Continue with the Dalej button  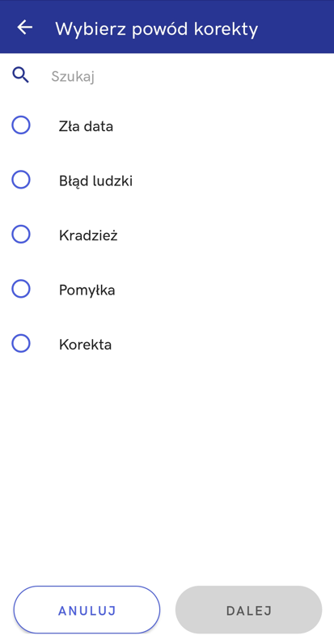(x=248, y=610)
